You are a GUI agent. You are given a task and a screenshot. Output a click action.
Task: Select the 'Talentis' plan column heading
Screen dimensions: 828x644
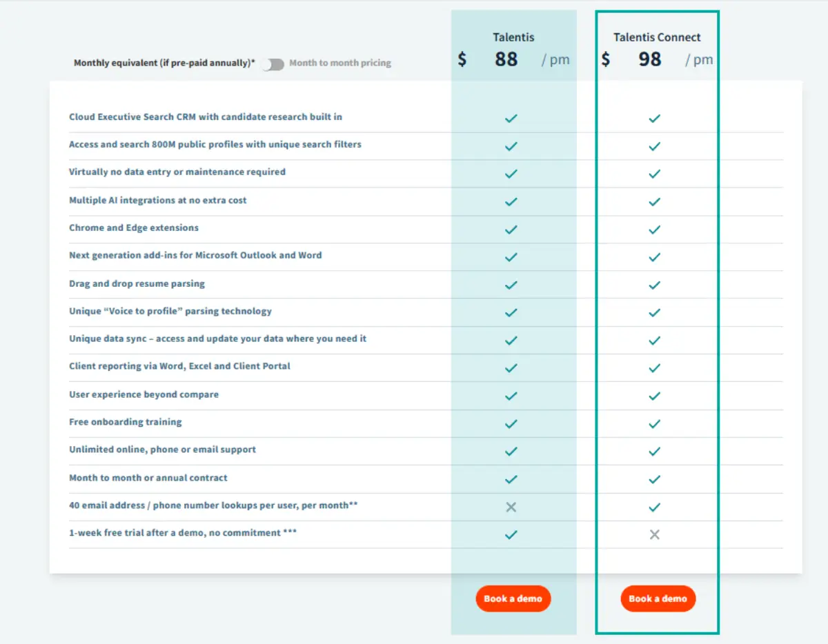point(513,37)
